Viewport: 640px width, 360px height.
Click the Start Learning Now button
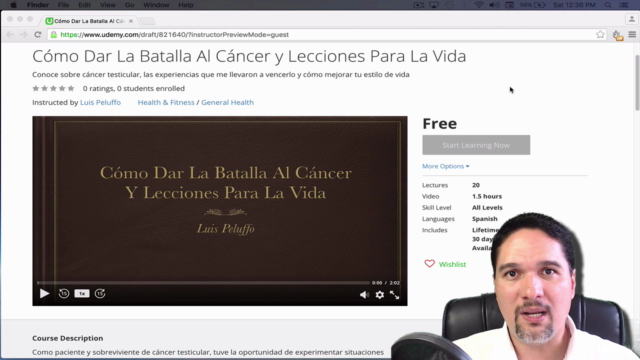[x=476, y=145]
